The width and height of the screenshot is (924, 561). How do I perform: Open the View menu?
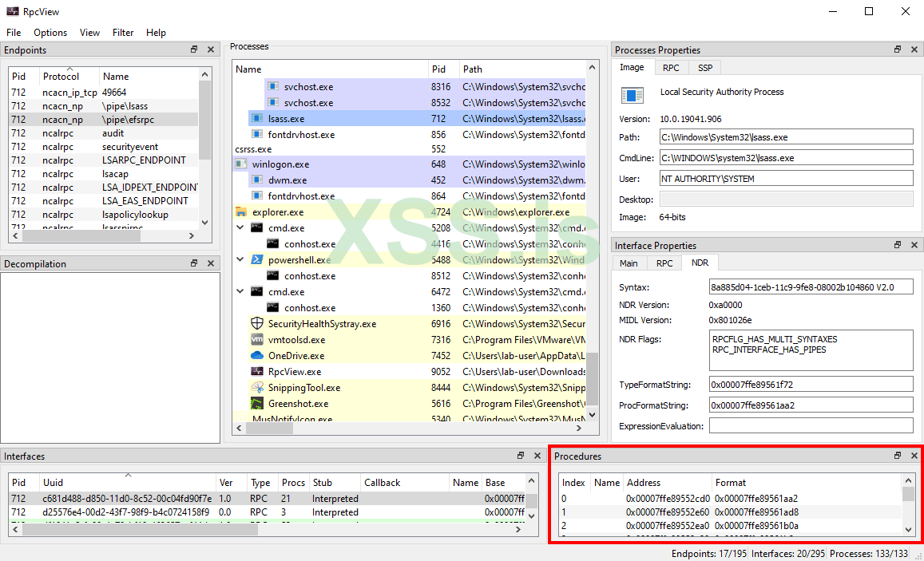pyautogui.click(x=89, y=33)
